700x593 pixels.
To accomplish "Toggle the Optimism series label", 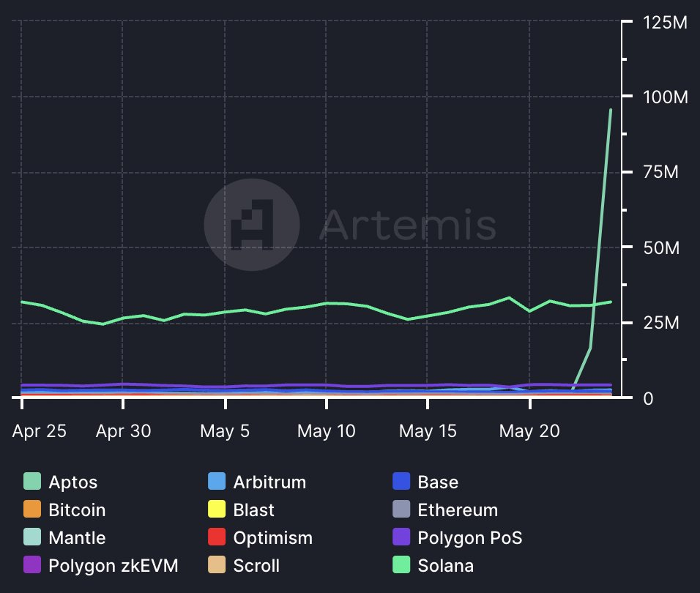I will click(x=273, y=538).
